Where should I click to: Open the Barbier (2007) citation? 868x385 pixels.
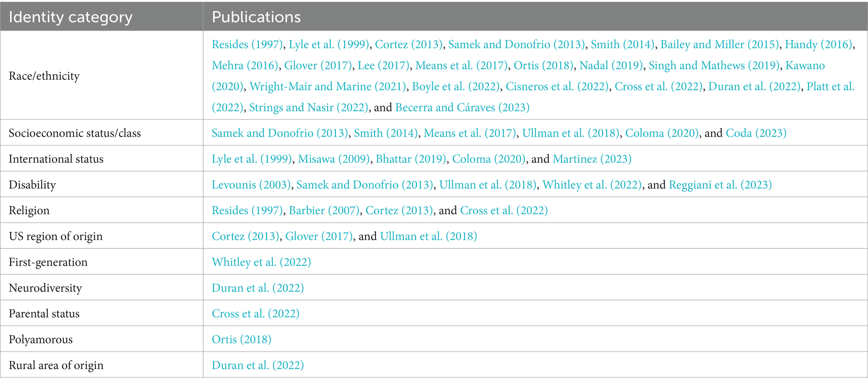[324, 211]
